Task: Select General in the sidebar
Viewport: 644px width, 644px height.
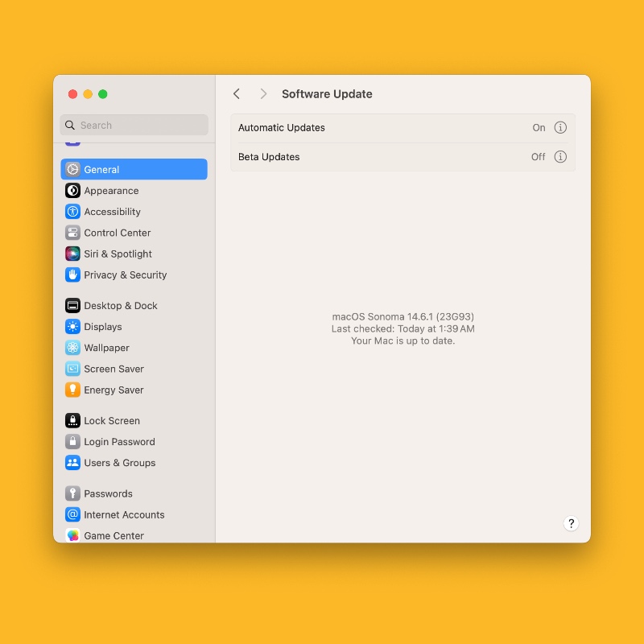Action: pos(134,169)
